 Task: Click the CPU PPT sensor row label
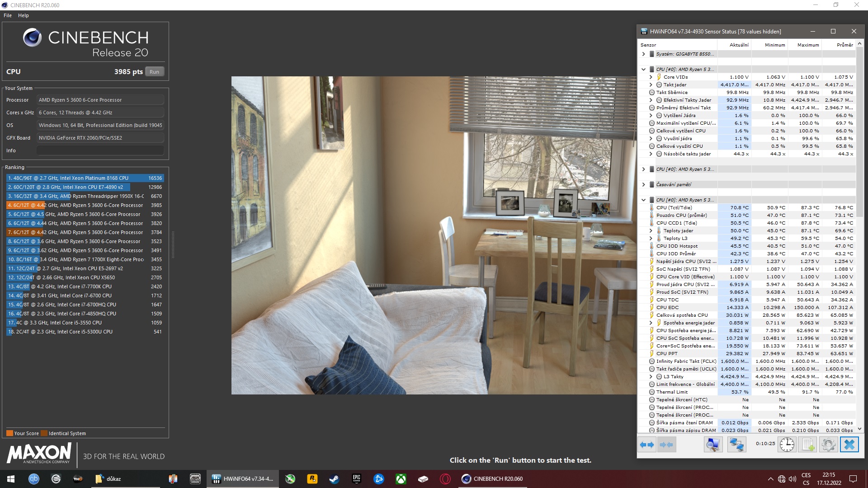[667, 354]
